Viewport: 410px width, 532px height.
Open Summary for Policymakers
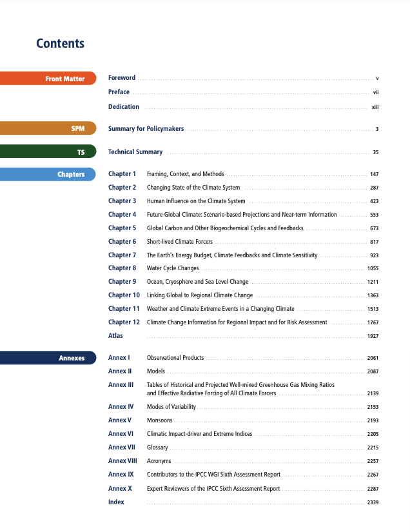146,129
